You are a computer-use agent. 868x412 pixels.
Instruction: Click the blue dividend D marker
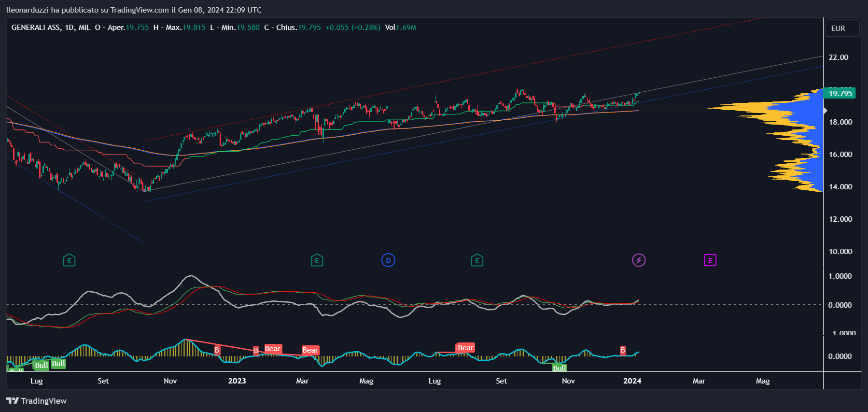pyautogui.click(x=388, y=260)
